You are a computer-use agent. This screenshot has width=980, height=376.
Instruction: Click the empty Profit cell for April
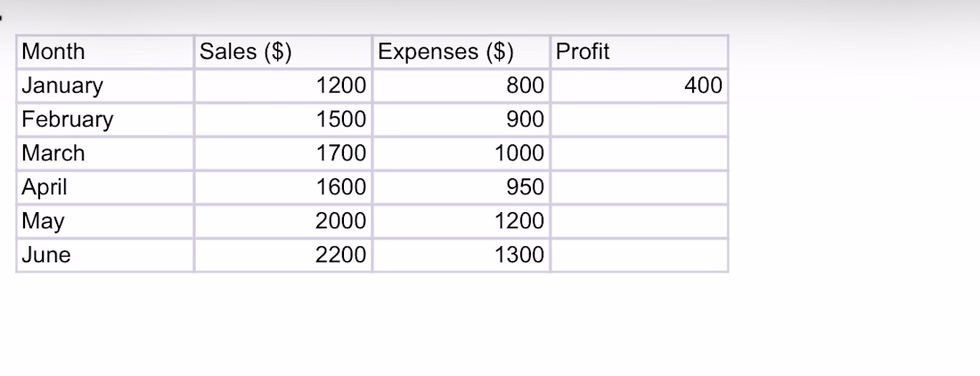coord(640,187)
